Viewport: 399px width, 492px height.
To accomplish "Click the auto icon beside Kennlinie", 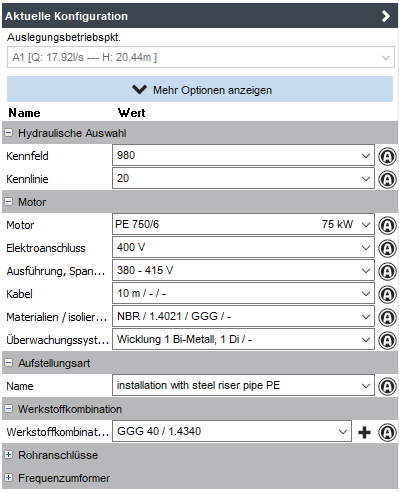I will pos(387,179).
